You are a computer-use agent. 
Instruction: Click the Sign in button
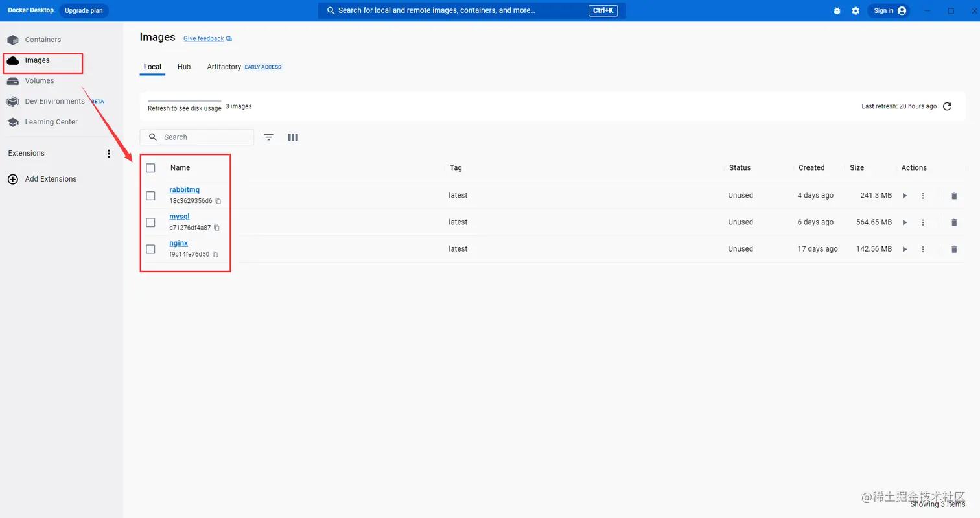pyautogui.click(x=888, y=11)
